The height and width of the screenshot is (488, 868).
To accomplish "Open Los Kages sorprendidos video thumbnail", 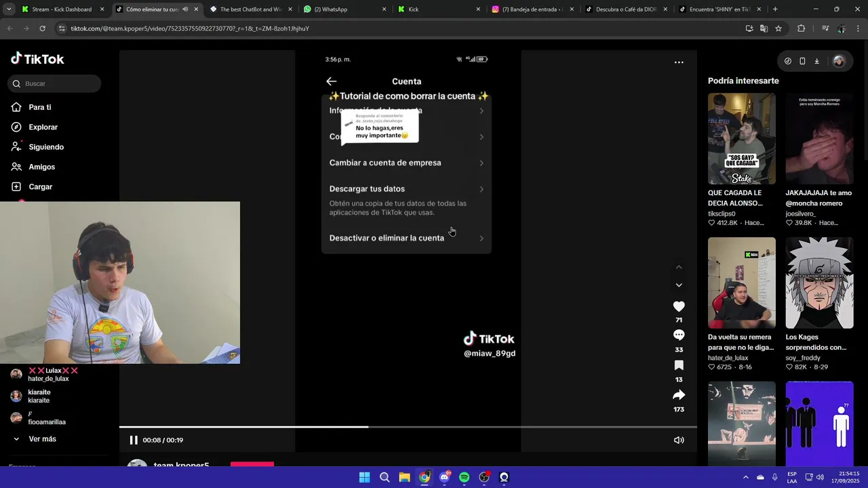I will tap(819, 283).
